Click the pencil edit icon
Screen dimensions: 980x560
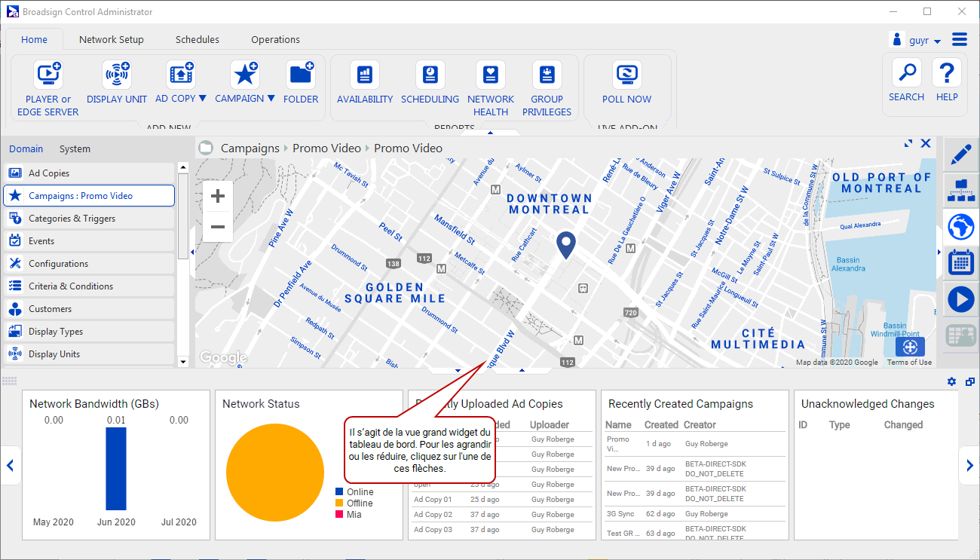(960, 155)
